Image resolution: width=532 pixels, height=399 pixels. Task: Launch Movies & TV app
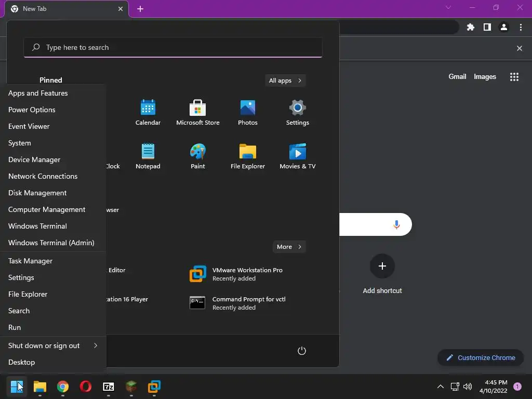pos(298,156)
